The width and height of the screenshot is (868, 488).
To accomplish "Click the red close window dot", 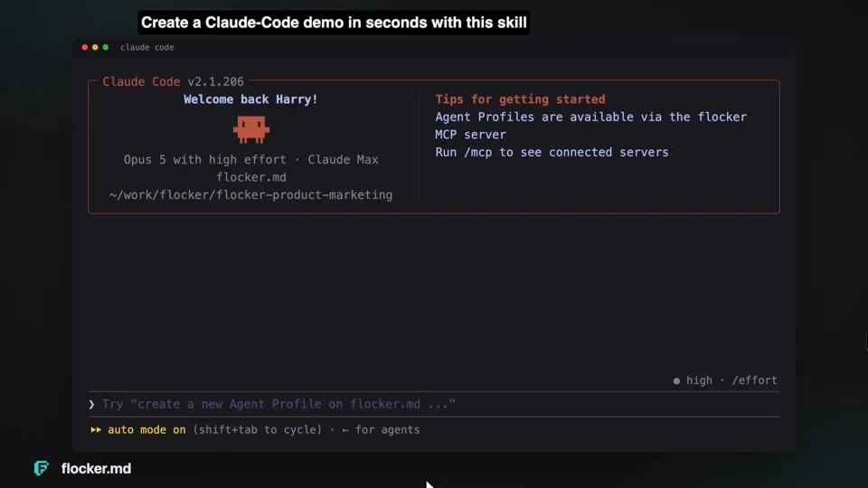I will pos(85,48).
